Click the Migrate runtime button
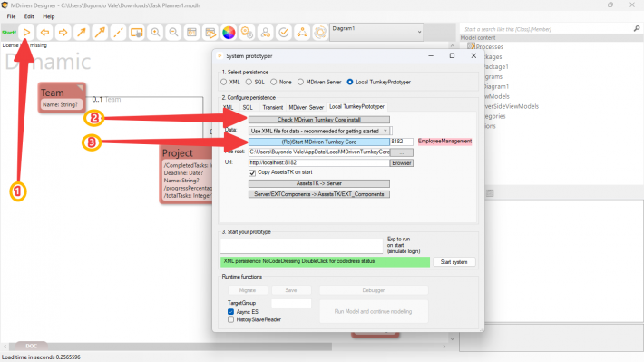This screenshot has width=644, height=362. 248,290
